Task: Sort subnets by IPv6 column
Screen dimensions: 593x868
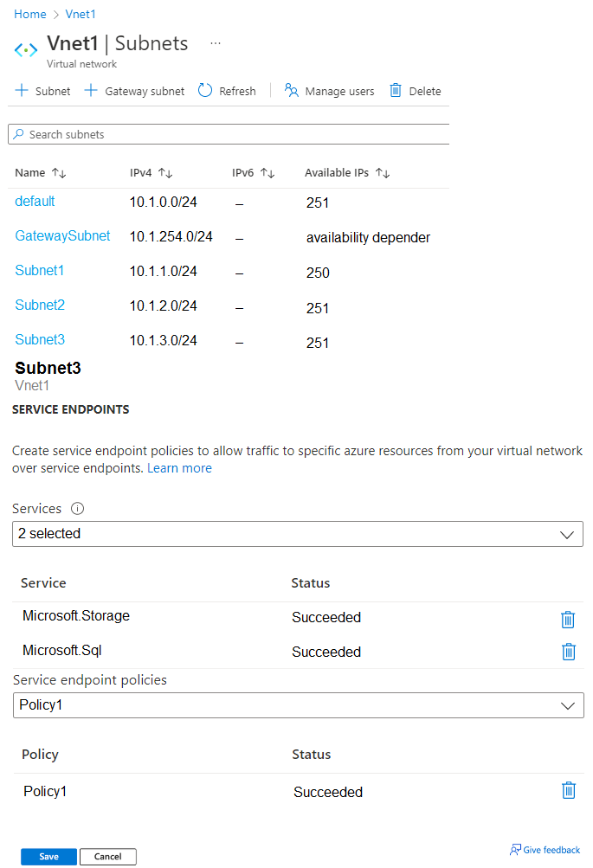Action: 267,173
